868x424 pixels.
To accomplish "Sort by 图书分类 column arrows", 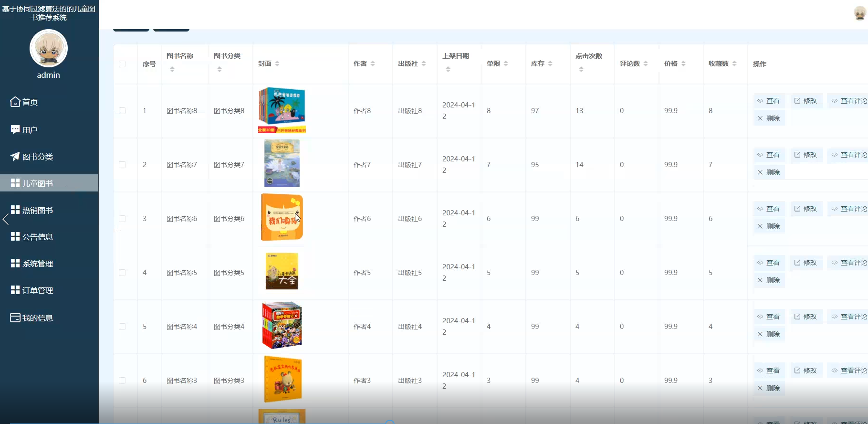I will [x=220, y=70].
